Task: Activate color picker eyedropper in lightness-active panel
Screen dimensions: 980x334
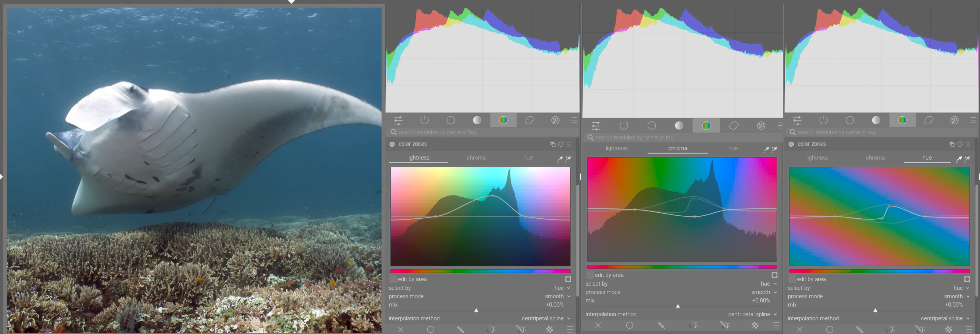Action: tap(560, 159)
